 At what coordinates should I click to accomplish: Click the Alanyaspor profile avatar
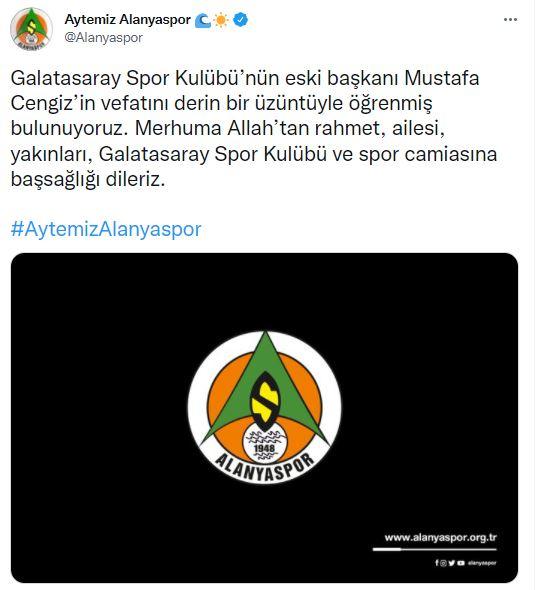click(31, 29)
